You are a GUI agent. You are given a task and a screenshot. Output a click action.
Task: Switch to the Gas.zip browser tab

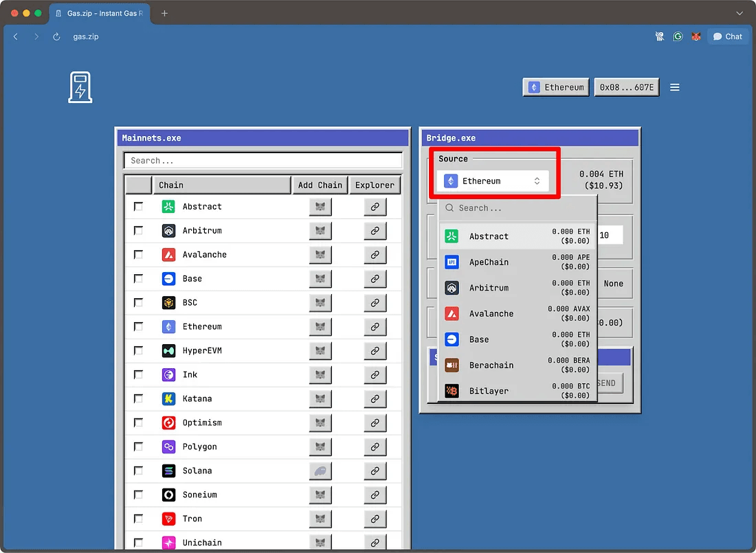(100, 14)
